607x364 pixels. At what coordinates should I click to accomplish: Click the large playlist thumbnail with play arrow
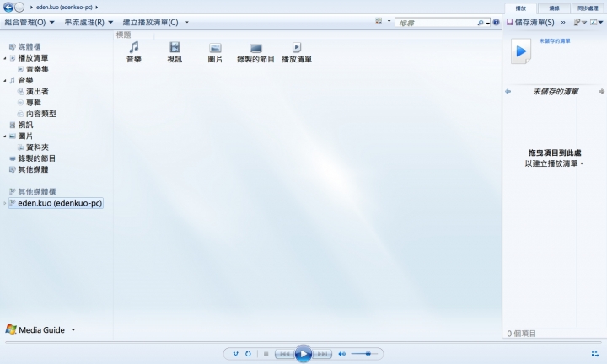pyautogui.click(x=521, y=51)
